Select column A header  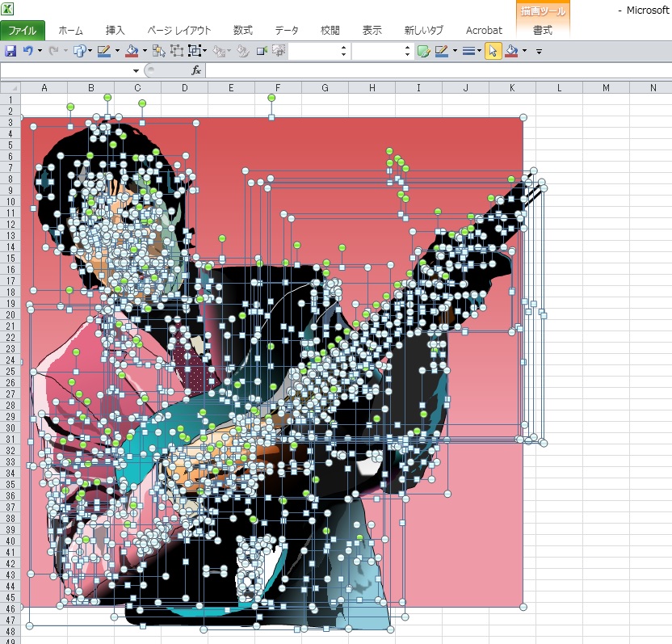point(44,88)
